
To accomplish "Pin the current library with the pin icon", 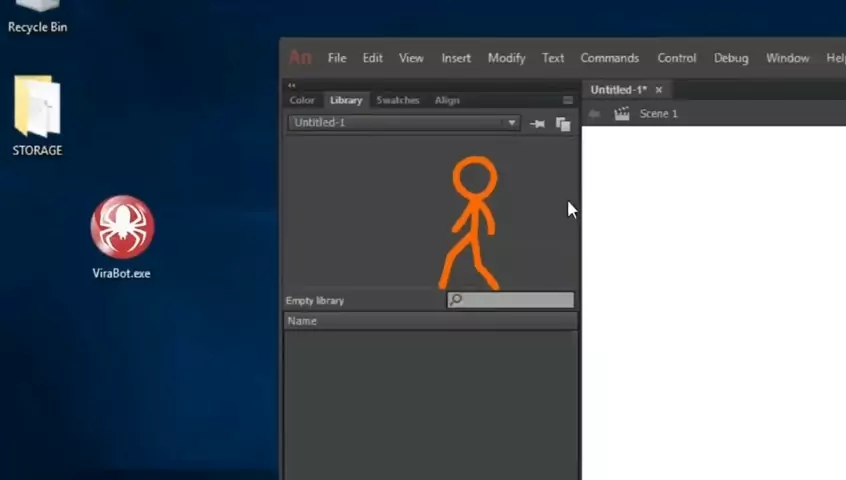I will coord(537,124).
